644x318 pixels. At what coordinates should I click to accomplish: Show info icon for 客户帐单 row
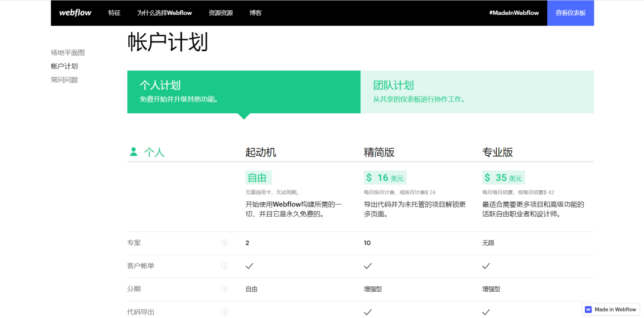coord(225,266)
